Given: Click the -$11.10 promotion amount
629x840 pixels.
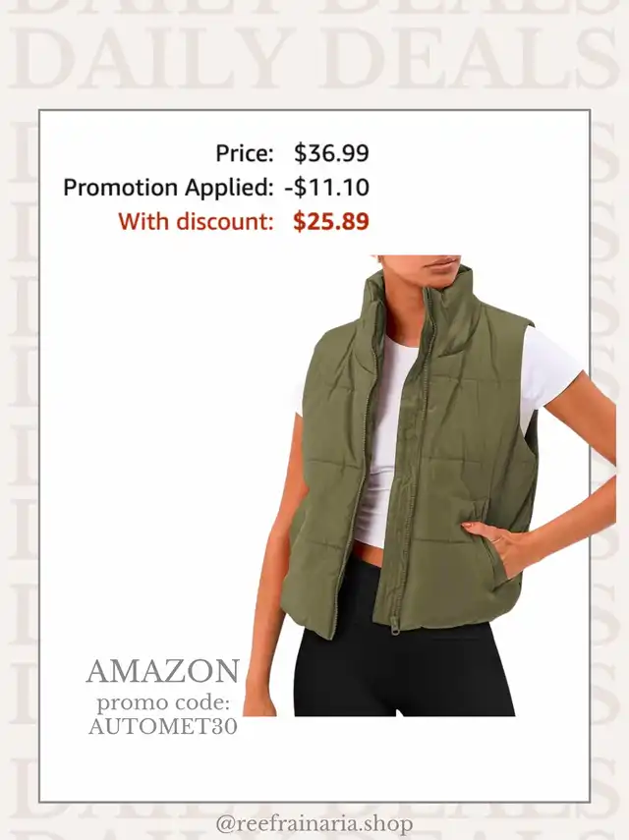Looking at the screenshot, I should coord(327,188).
